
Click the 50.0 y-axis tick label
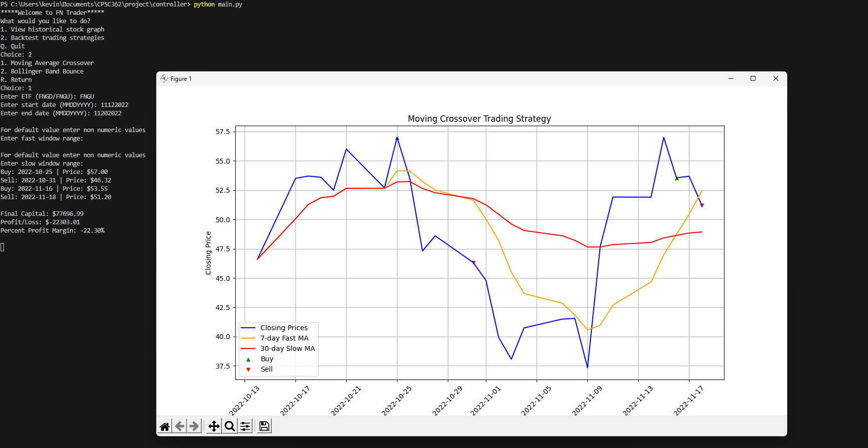click(x=223, y=220)
